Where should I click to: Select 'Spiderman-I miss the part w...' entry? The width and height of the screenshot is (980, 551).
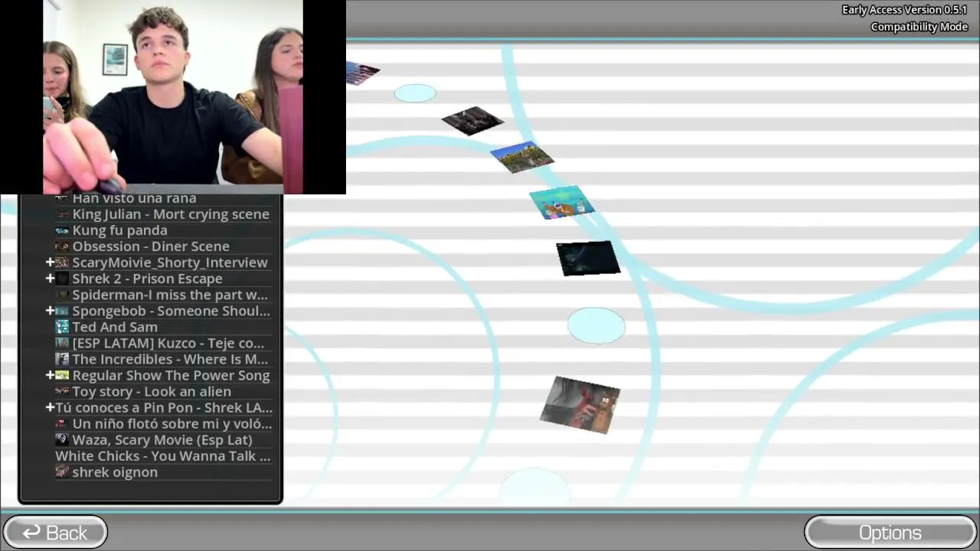170,295
